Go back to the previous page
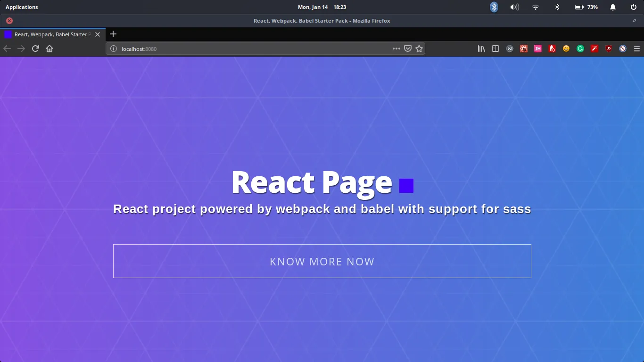The height and width of the screenshot is (362, 644). pos(7,49)
